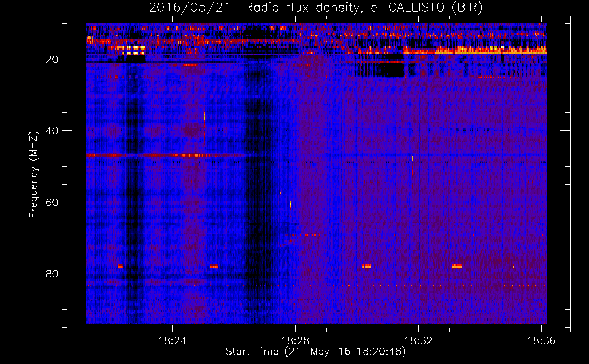Click the "60" frequency tick label

(x=52, y=202)
